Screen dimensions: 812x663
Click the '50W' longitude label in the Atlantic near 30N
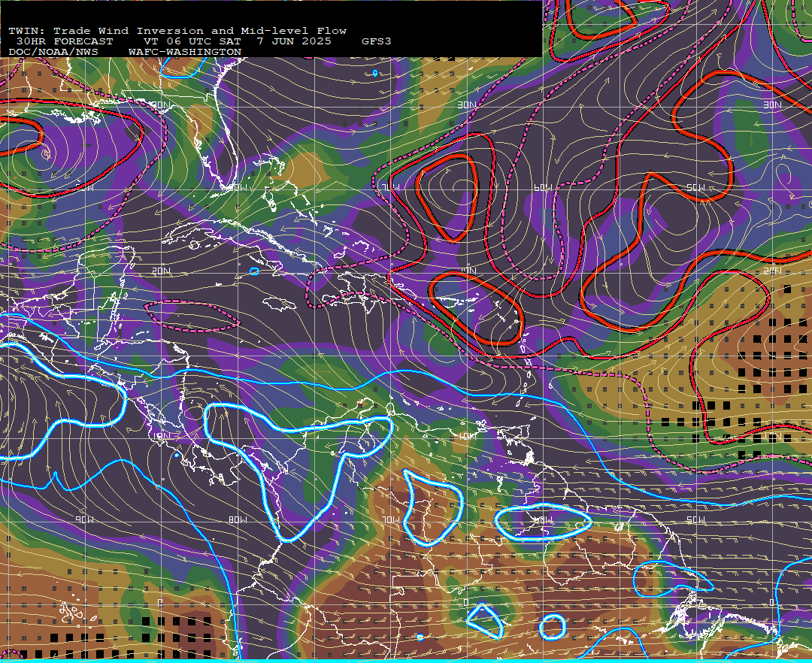696,187
